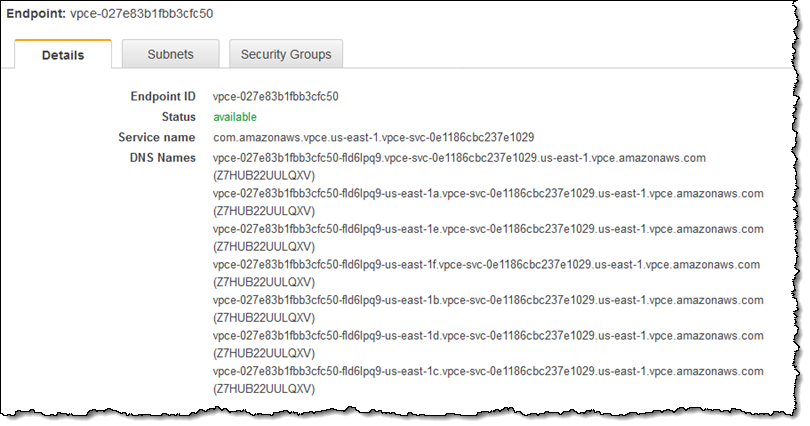Click the us-east-1f DNS name entry
The width and height of the screenshot is (810, 426).
click(x=486, y=265)
